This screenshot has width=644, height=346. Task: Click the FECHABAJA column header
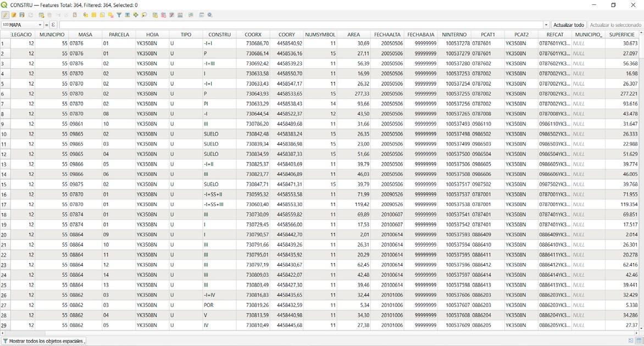[x=420, y=35]
